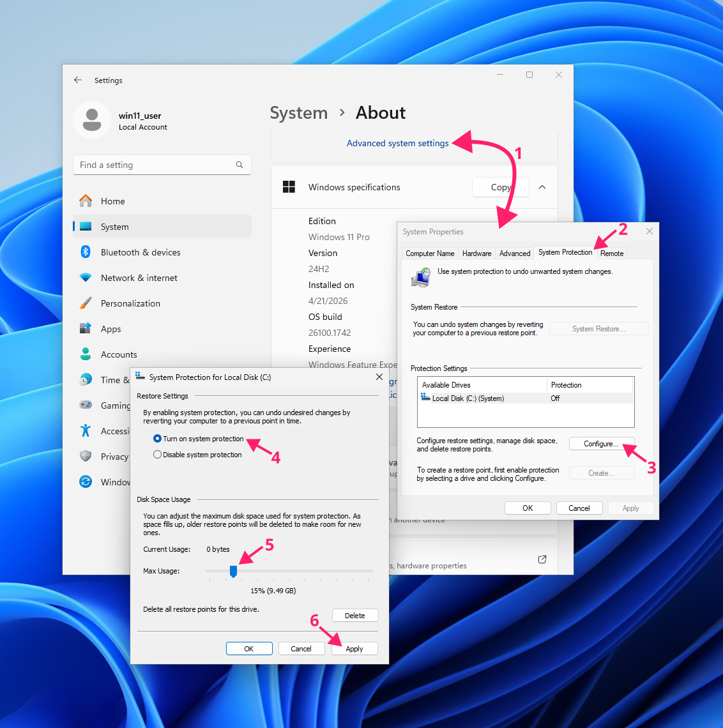723x728 pixels.
Task: Click the Personalization paintbrush icon
Action: (x=86, y=303)
